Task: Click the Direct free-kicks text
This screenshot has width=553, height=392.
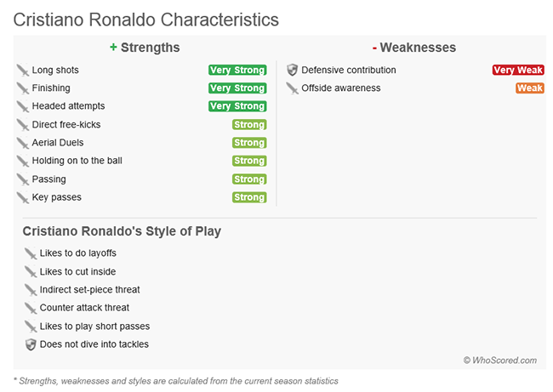Action: pos(66,124)
